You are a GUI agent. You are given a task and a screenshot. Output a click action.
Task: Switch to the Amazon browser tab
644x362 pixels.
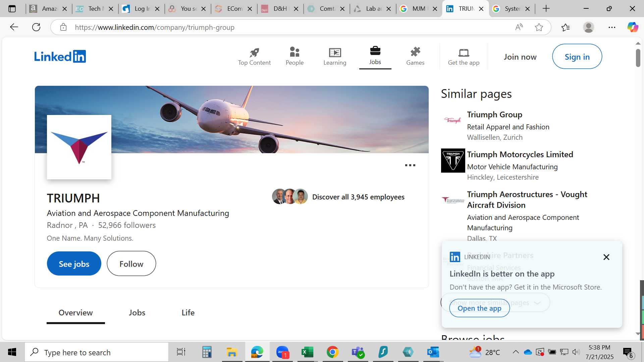48,9
